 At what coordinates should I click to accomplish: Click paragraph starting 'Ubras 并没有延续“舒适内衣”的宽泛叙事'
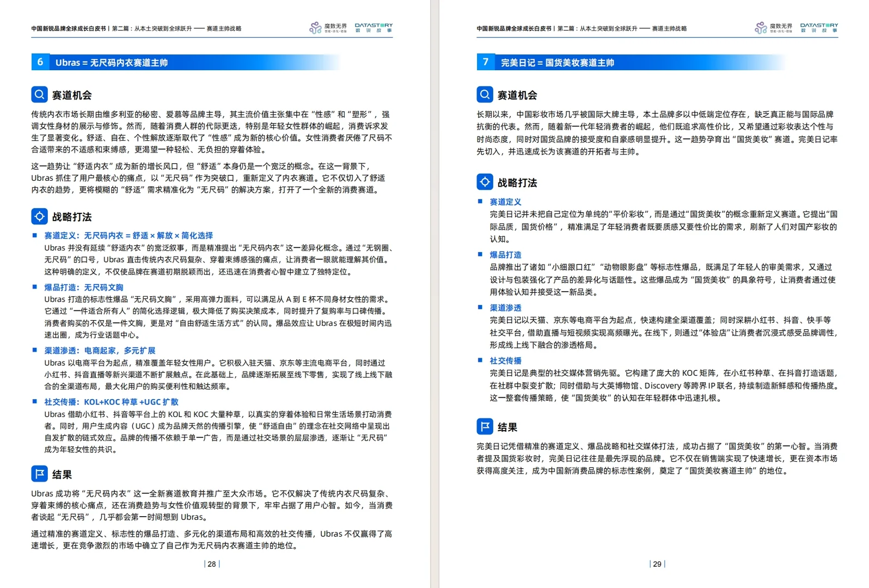[x=218, y=260]
